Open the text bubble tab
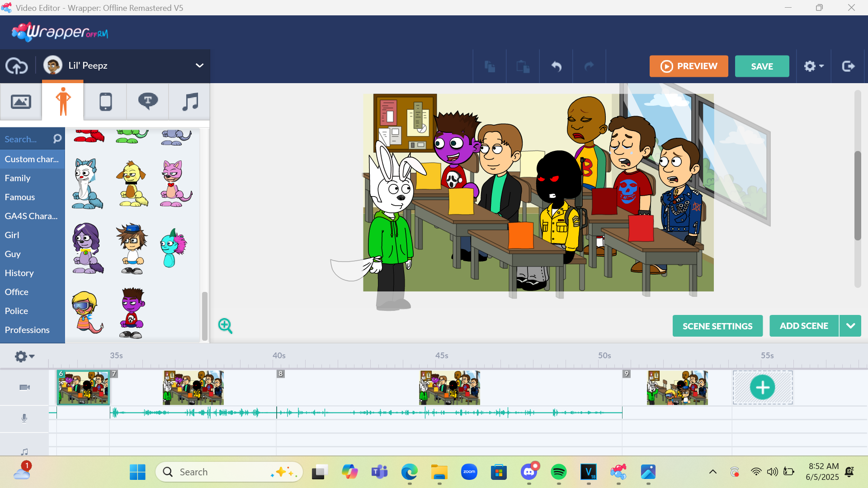 (148, 102)
